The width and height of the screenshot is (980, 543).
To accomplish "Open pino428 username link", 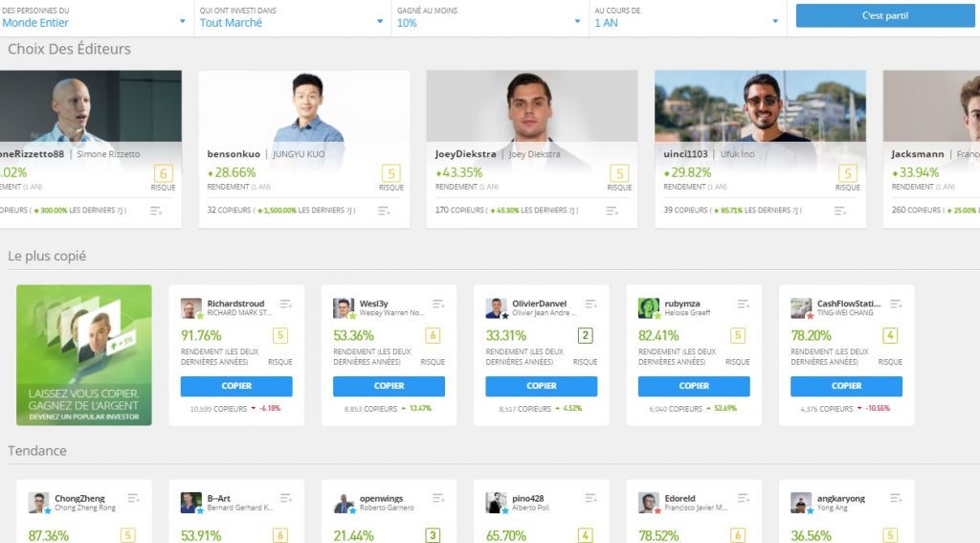I will tap(528, 499).
